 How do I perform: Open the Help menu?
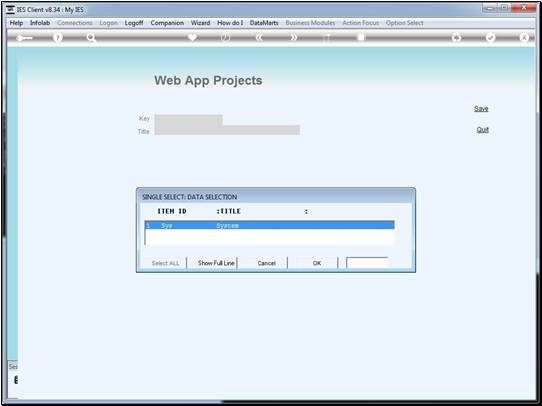16,23
